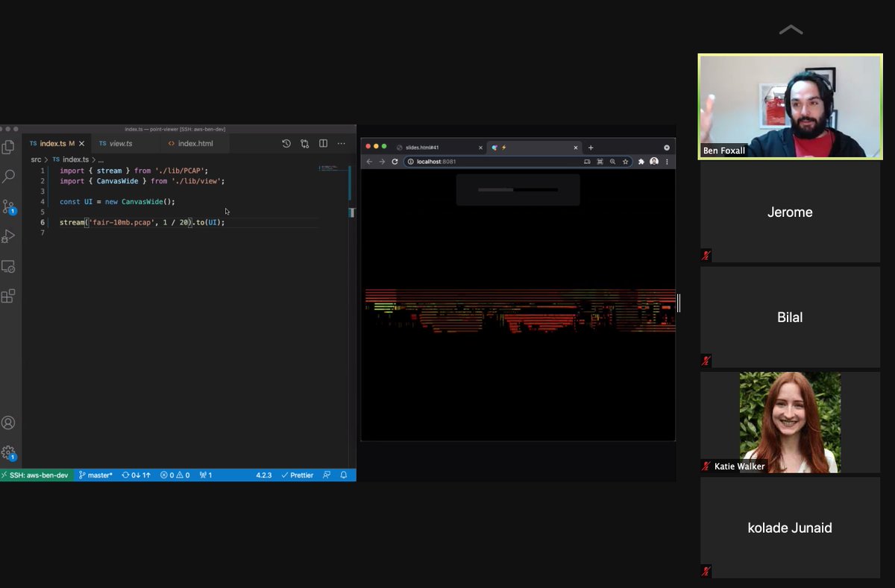Open the Search view in VS Code sidebar
This screenshot has height=588, width=895.
10,176
